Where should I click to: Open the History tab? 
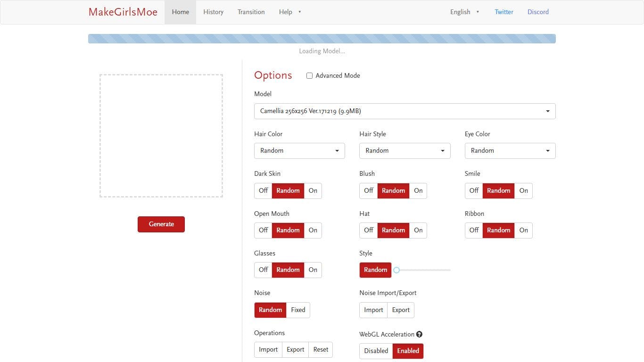pyautogui.click(x=213, y=12)
